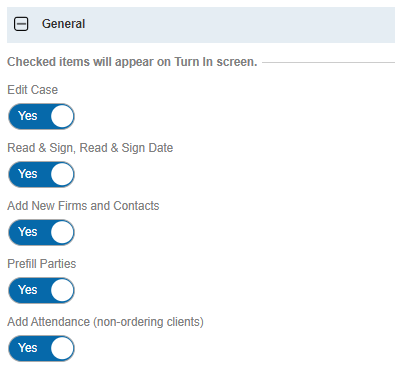Click the white knob of Prefill Parties switch
Viewport: 407px width, 380px height.
tap(62, 290)
